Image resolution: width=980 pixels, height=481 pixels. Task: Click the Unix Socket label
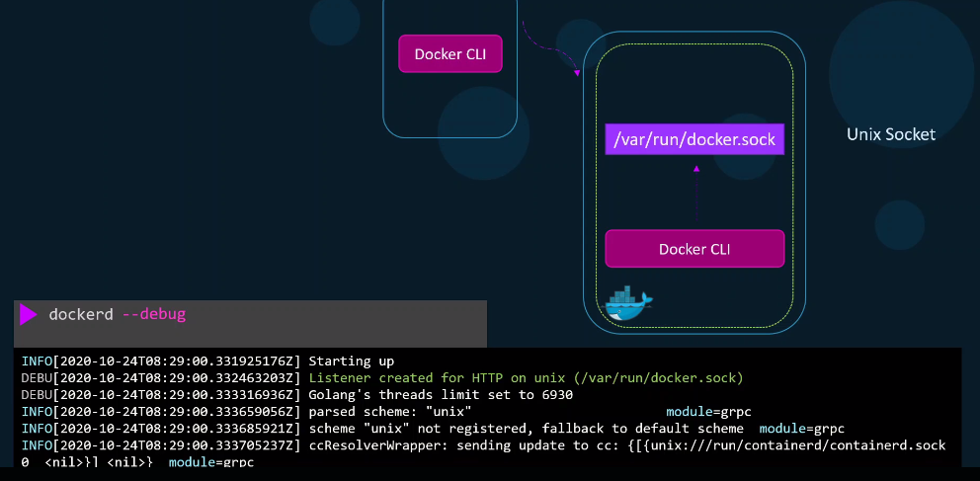(891, 134)
